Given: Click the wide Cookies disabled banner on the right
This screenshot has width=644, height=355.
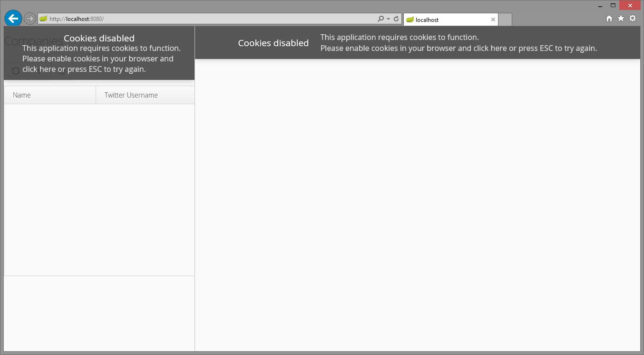Looking at the screenshot, I should click(417, 43).
